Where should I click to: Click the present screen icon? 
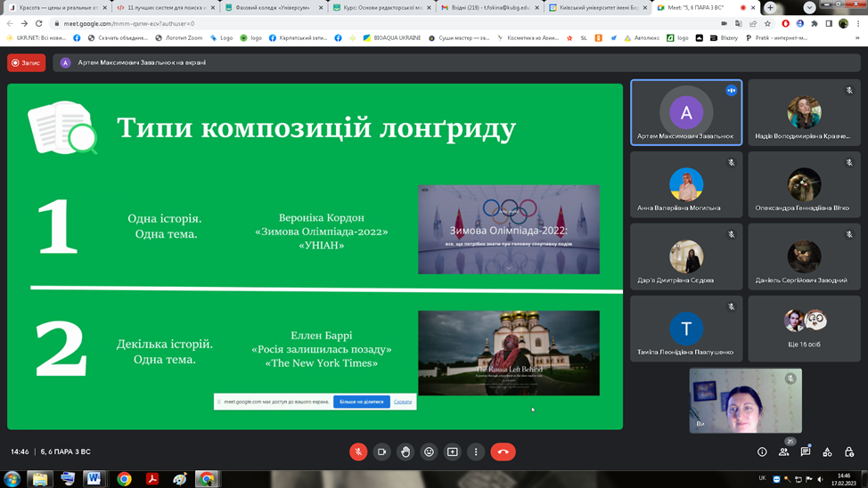click(453, 452)
